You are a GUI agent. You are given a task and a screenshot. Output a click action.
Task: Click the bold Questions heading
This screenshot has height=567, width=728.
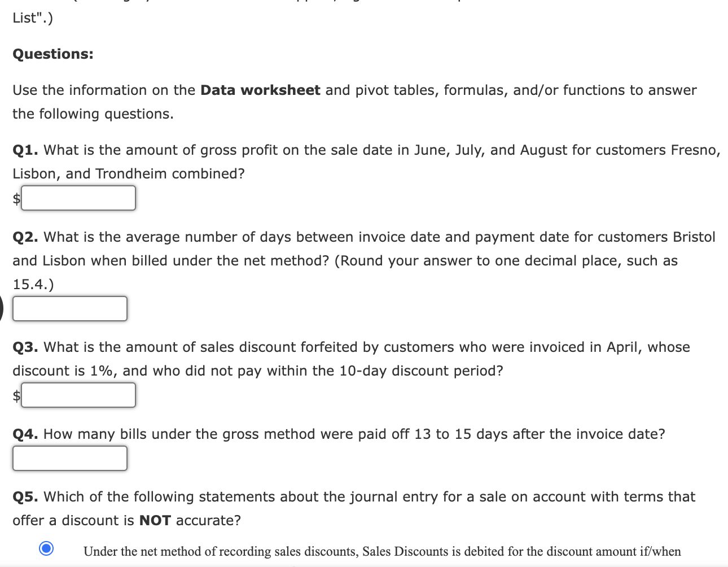(52, 54)
